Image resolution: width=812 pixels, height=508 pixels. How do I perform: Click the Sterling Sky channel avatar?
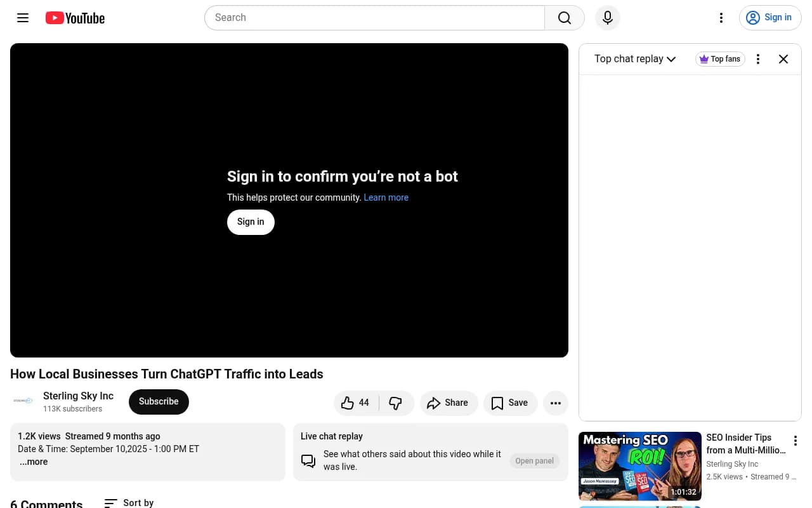[23, 401]
